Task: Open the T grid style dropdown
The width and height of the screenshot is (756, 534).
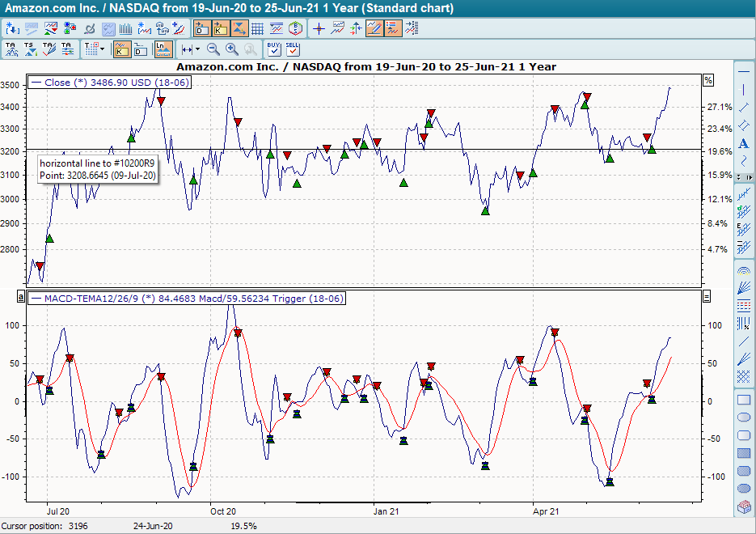Action: pos(100,49)
